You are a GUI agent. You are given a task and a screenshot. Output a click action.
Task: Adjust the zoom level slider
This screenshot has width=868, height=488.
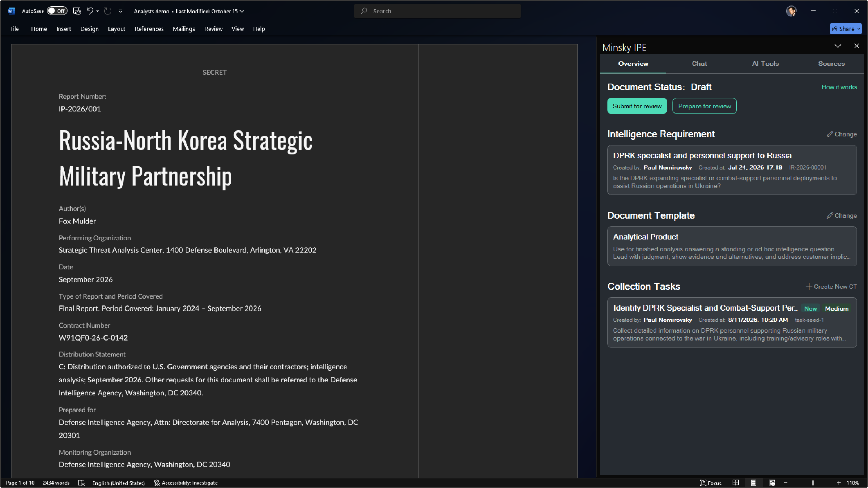pyautogui.click(x=812, y=483)
